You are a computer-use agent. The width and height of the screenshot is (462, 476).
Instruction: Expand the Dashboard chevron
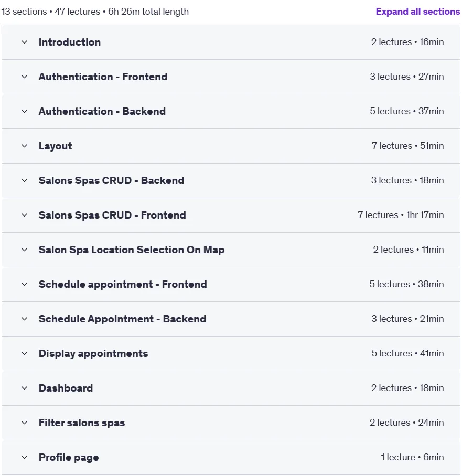[24, 388]
